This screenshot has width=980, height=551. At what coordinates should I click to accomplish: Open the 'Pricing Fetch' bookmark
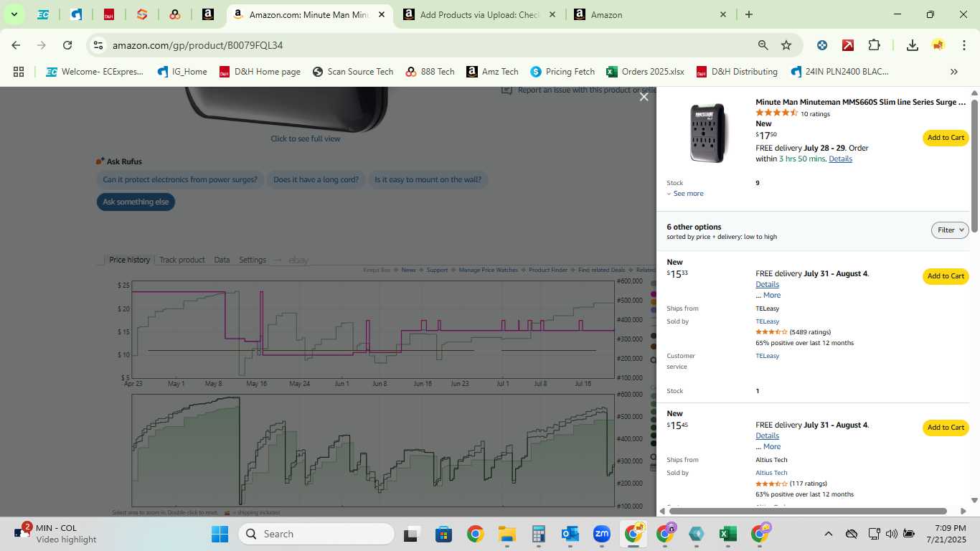[562, 72]
